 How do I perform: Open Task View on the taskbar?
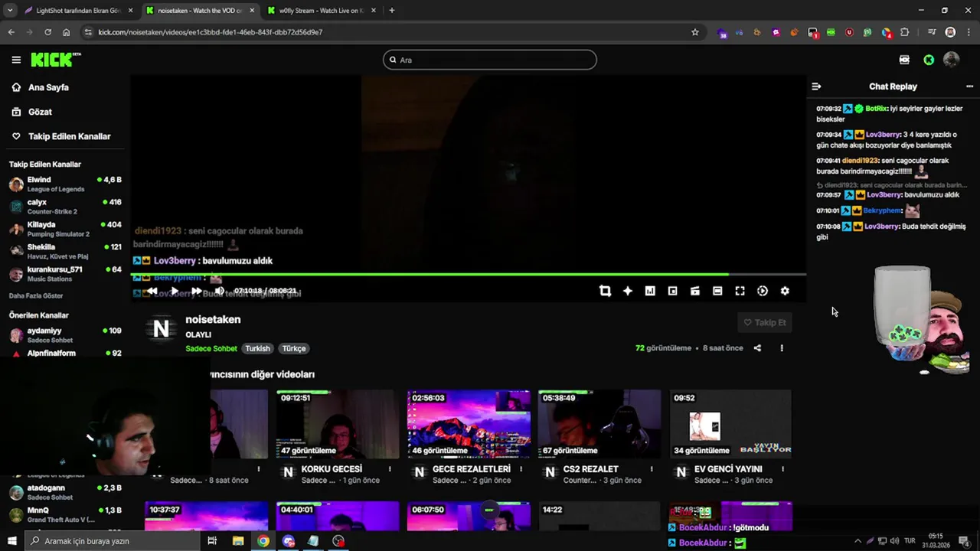[212, 541]
